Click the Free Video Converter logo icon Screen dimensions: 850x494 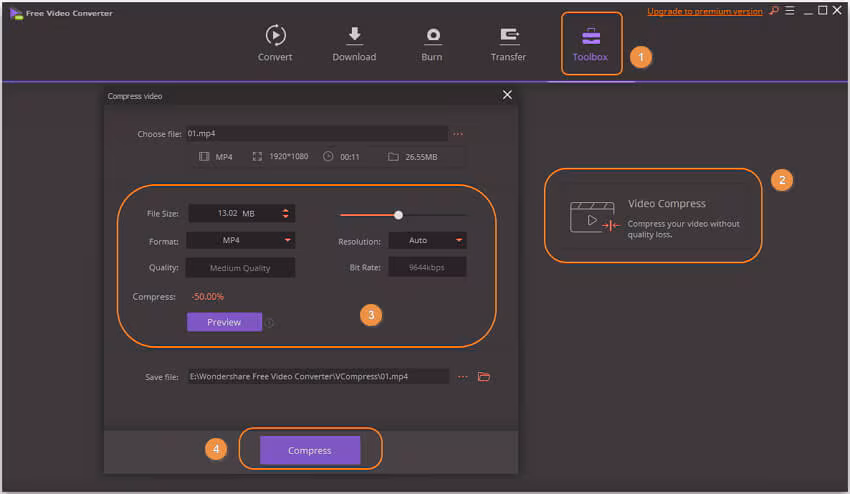tap(16, 14)
